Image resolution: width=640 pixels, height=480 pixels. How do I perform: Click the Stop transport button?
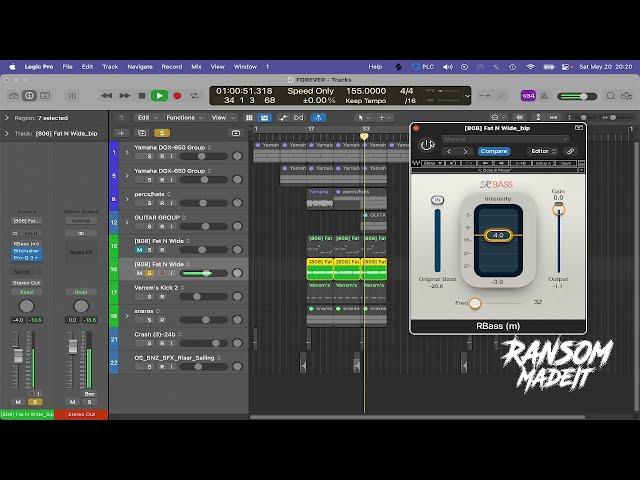coord(142,96)
